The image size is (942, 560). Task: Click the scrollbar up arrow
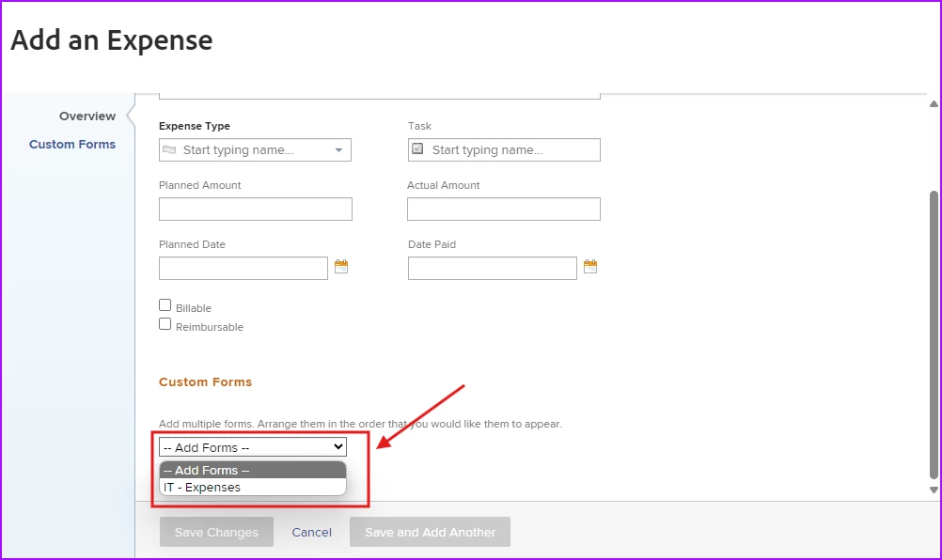(934, 104)
